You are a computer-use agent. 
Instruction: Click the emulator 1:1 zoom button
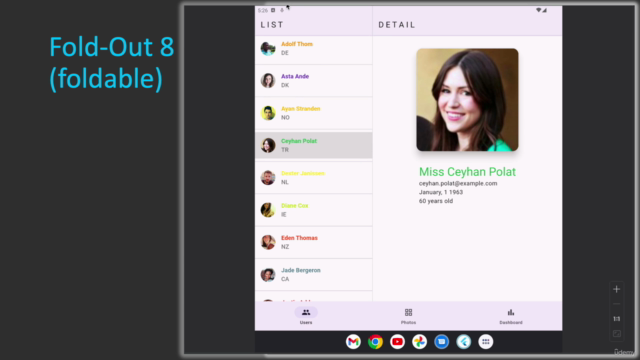(616, 319)
